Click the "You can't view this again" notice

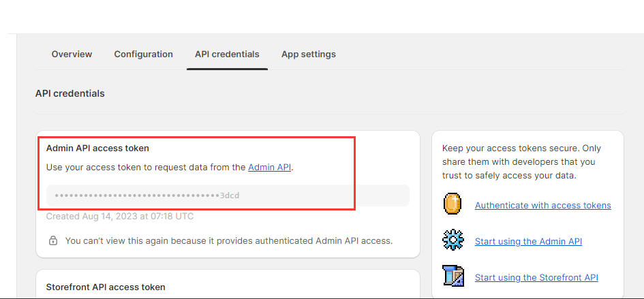coord(228,240)
